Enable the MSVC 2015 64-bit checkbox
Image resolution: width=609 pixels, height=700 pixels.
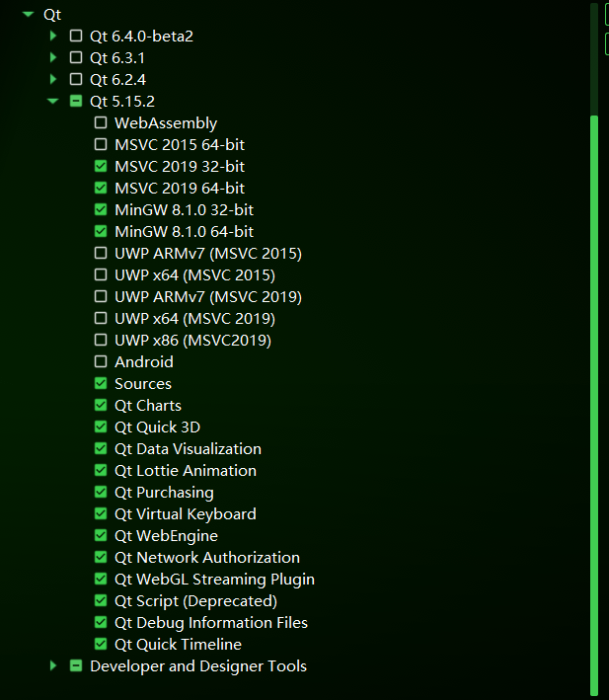tap(101, 144)
